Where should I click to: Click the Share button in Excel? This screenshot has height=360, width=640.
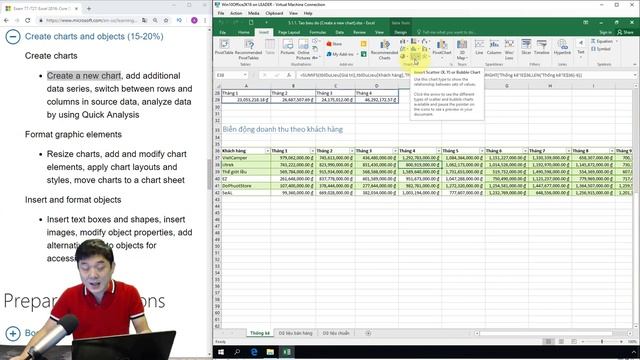tap(625, 32)
